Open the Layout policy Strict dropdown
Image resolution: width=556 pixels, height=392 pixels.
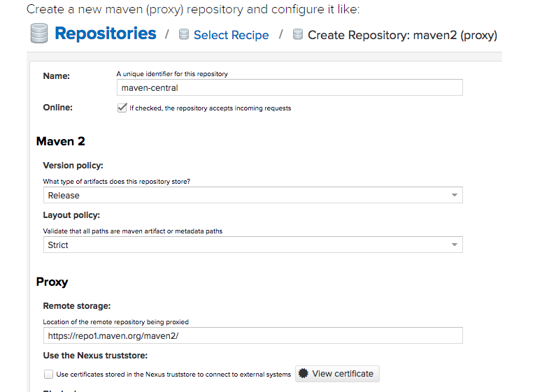252,245
